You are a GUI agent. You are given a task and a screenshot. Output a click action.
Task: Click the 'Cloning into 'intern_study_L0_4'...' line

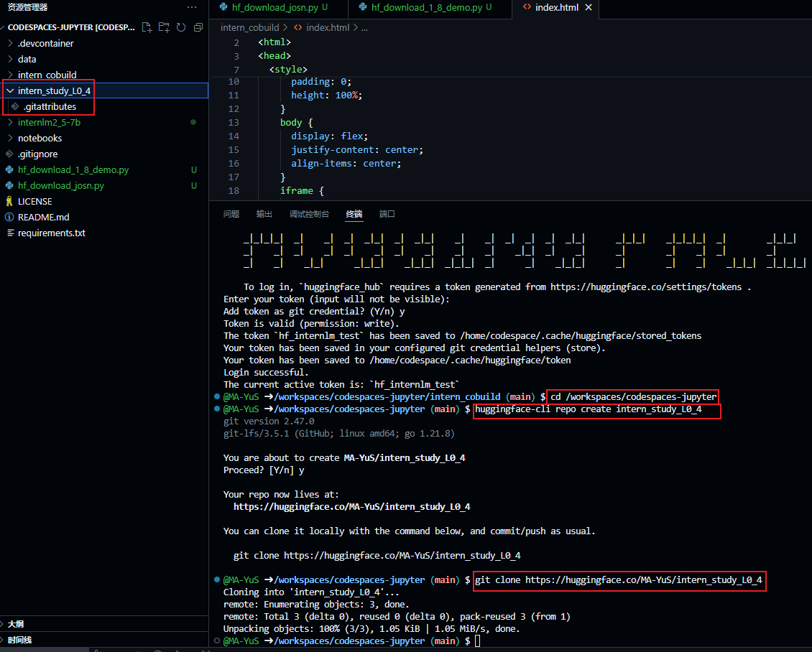click(x=311, y=592)
